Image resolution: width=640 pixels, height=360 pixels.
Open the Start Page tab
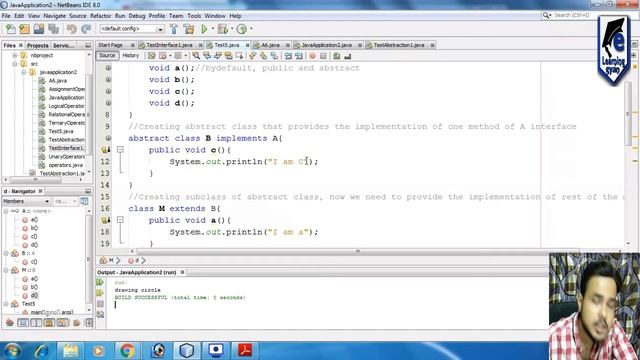click(110, 45)
